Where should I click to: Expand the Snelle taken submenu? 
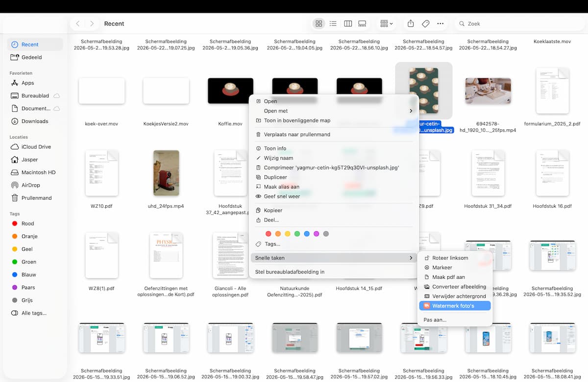click(334, 258)
